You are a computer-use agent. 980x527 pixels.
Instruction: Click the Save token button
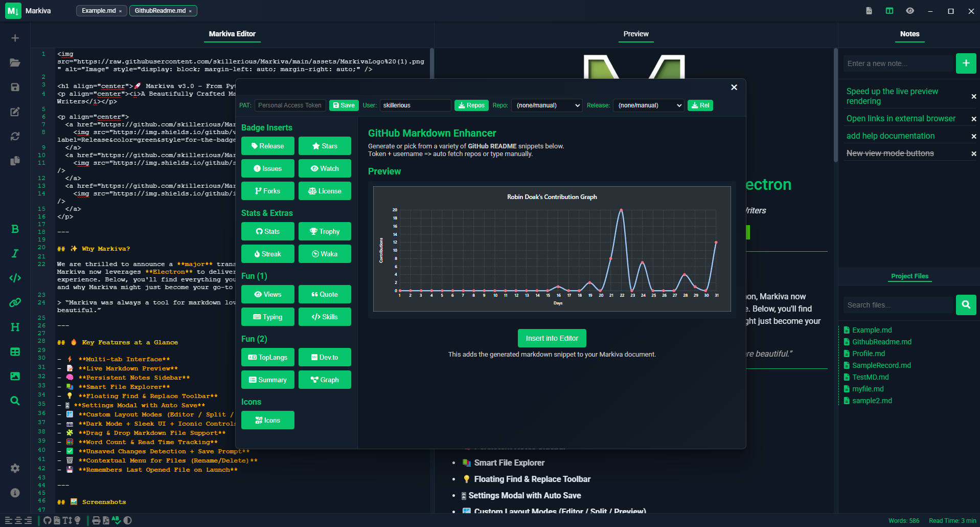[344, 105]
